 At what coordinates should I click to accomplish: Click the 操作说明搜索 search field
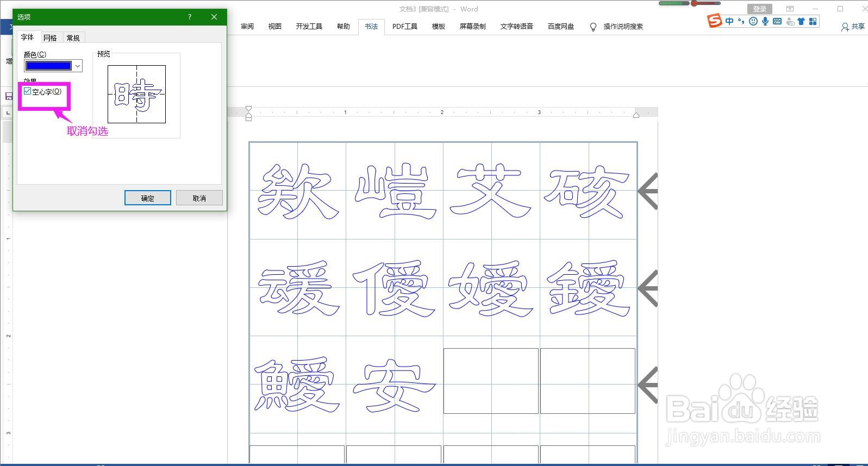[623, 26]
